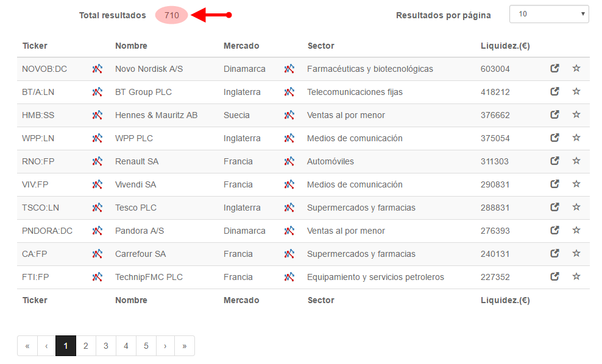Click chart icon beside Suecia market

[289, 114]
